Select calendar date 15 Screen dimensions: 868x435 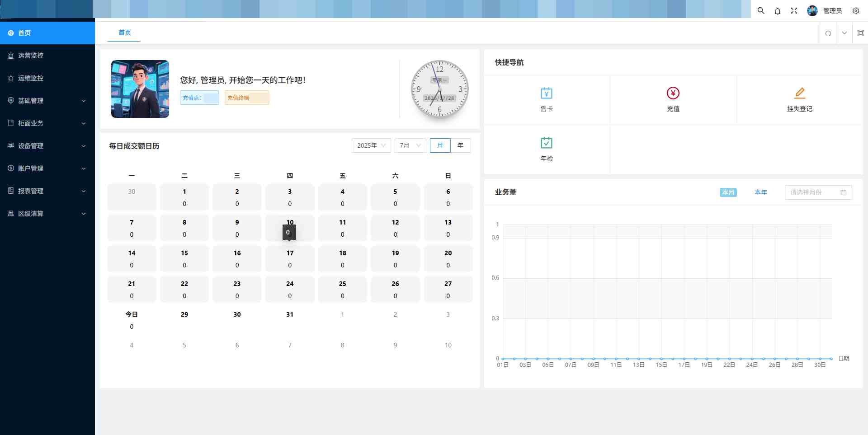click(x=184, y=258)
